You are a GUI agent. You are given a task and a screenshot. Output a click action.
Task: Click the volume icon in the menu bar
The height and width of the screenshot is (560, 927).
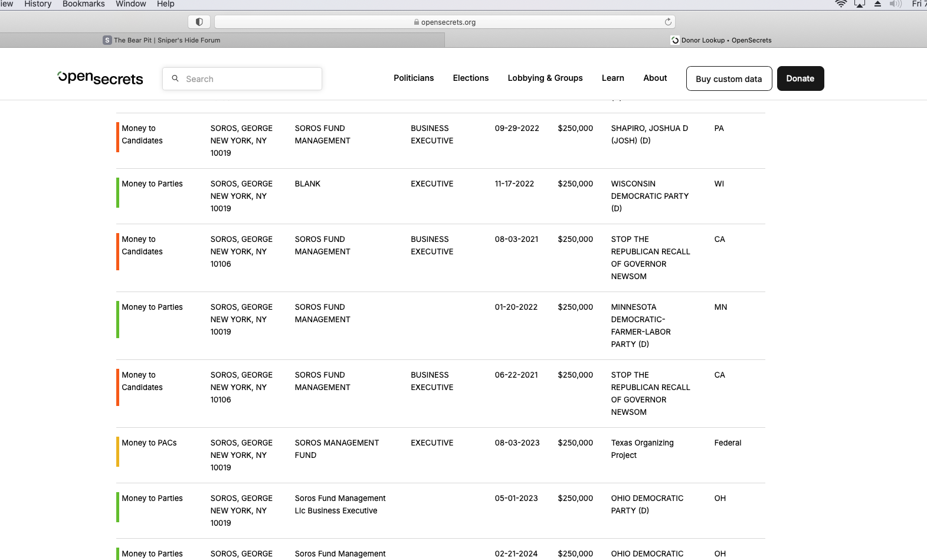point(896,4)
